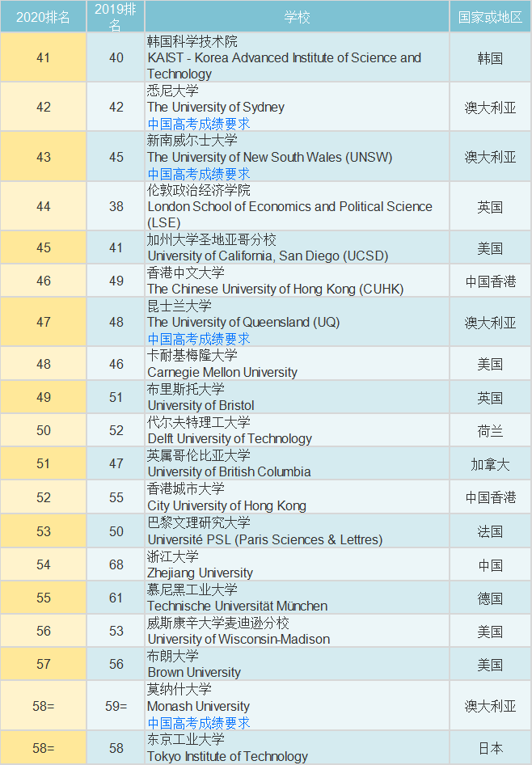
Task: Click 慕尼黑工业大学 Chinese name
Action: click(192, 590)
